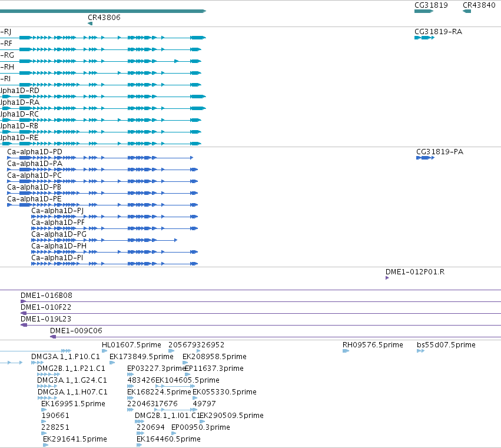Select the CG31819-RA transcript label

pyautogui.click(x=438, y=32)
